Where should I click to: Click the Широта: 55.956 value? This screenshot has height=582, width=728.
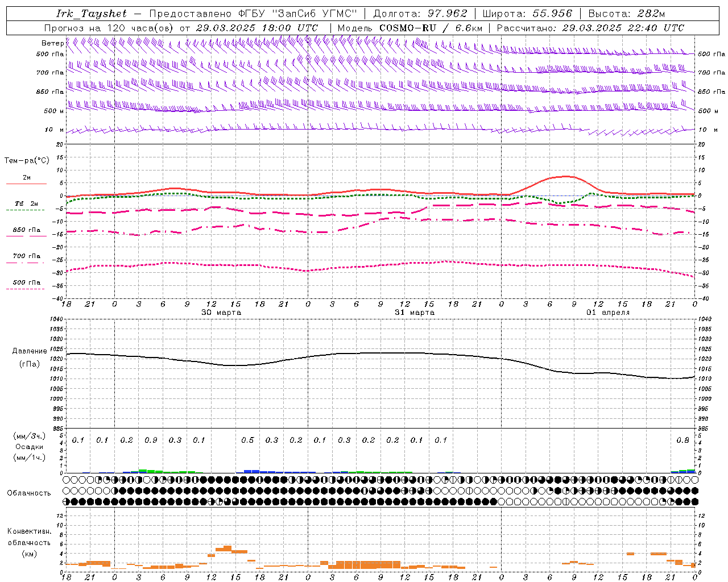coord(527,14)
